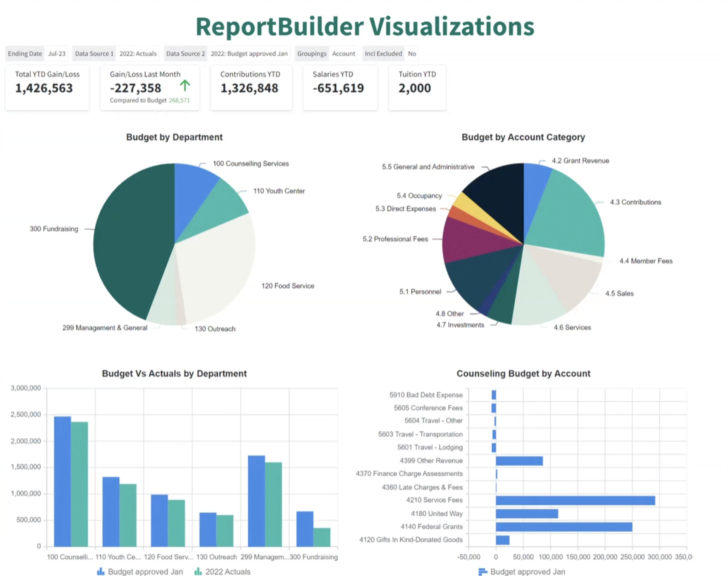Click the Budget approved Jan bar legend icon

tap(101, 571)
